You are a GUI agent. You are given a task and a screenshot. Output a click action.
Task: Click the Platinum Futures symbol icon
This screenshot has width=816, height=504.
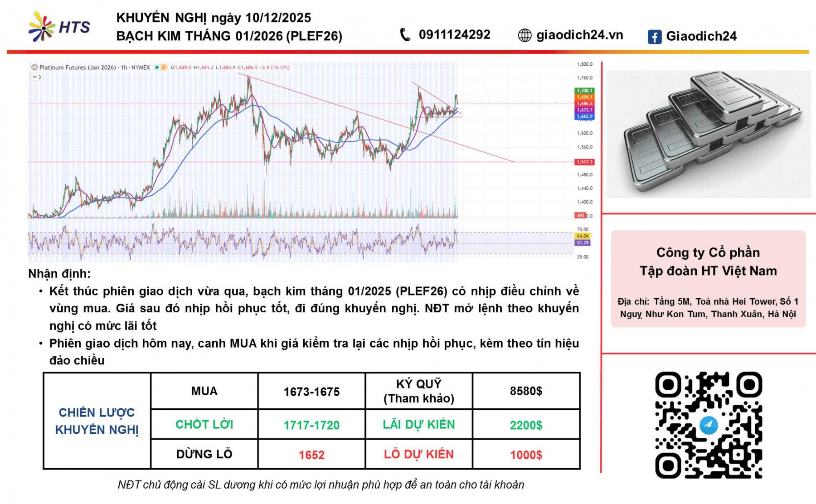pyautogui.click(x=34, y=68)
